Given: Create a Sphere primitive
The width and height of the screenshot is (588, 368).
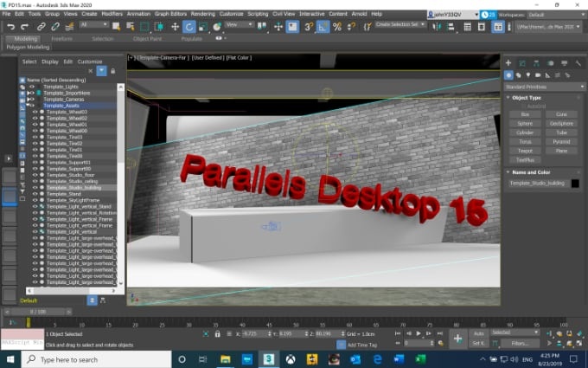Looking at the screenshot, I should click(x=525, y=123).
